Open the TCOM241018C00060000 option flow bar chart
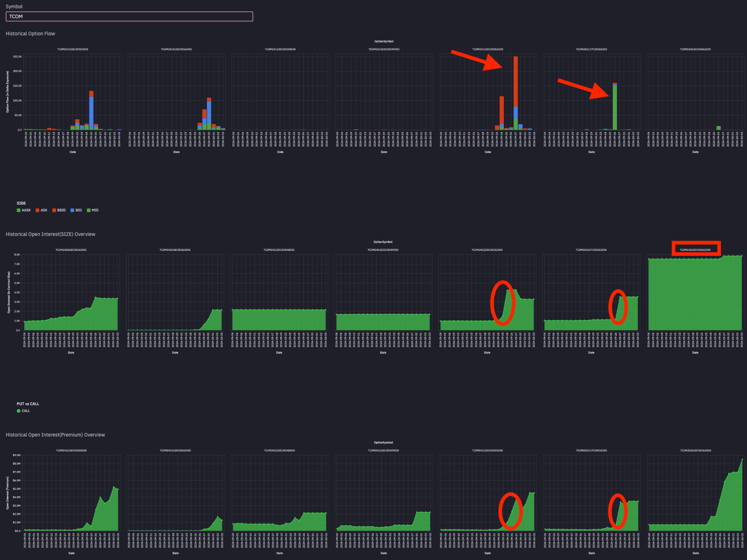 pyautogui.click(x=177, y=92)
